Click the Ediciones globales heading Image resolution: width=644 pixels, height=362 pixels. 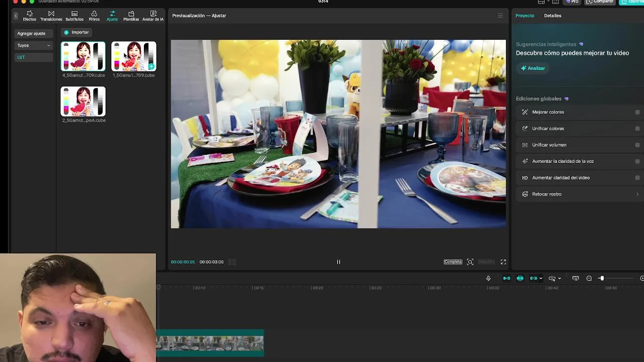click(538, 99)
